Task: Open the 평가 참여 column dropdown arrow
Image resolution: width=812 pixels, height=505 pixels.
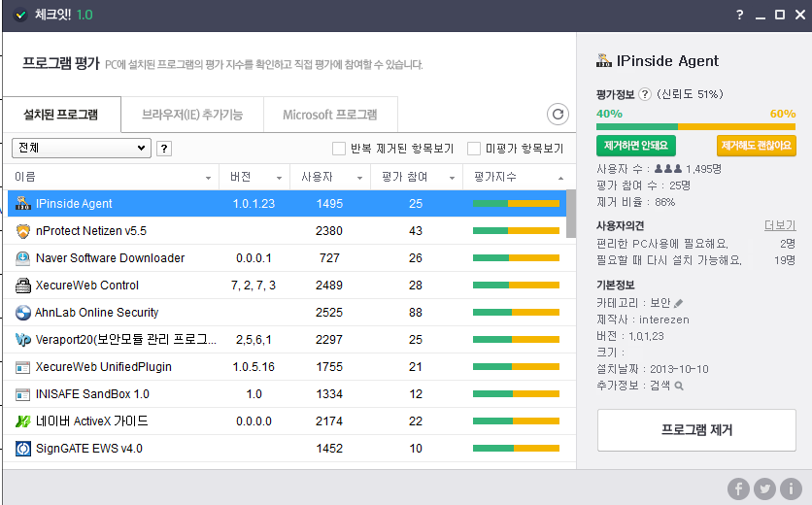Action: coord(452,178)
